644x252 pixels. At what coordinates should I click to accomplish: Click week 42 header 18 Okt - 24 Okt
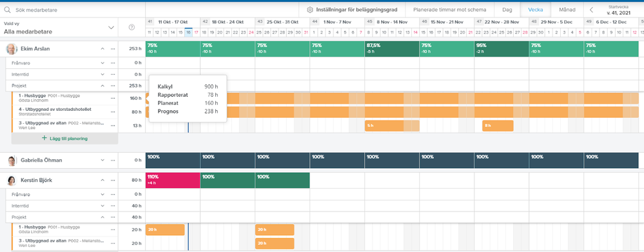tap(228, 22)
